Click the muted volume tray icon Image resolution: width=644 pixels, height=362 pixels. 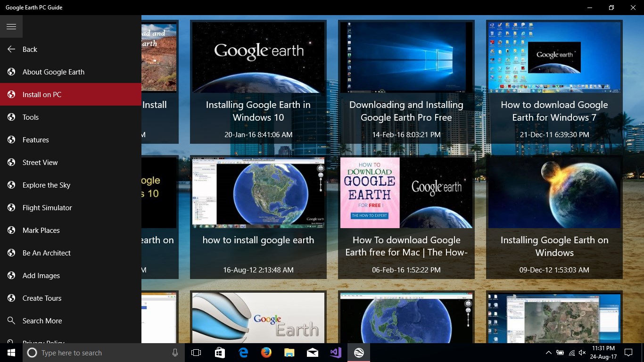click(x=582, y=353)
